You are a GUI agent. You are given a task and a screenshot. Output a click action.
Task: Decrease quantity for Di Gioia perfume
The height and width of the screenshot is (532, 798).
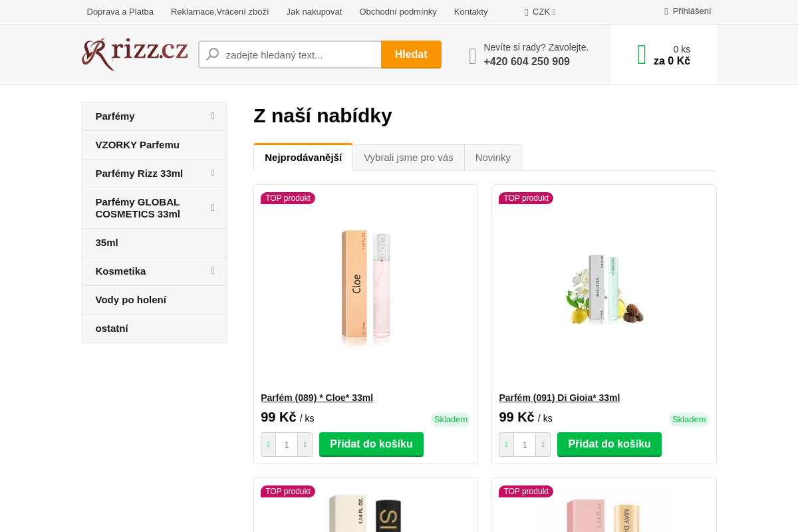507,445
